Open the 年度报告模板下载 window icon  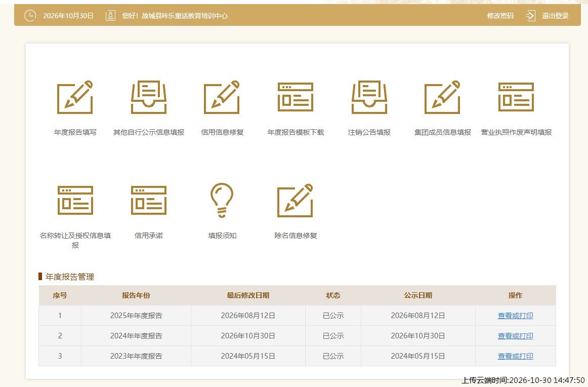pyautogui.click(x=296, y=97)
